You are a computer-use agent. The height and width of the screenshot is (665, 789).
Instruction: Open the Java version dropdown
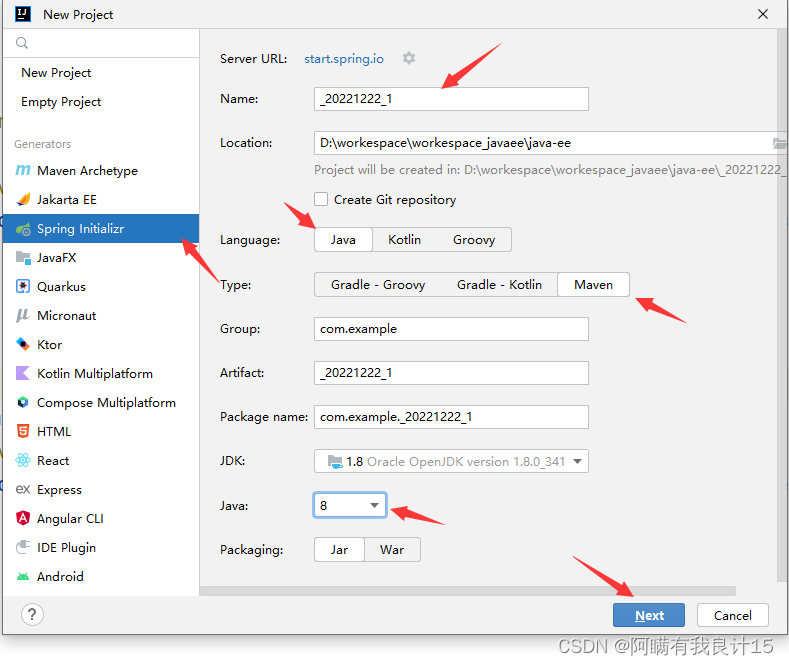tap(350, 505)
